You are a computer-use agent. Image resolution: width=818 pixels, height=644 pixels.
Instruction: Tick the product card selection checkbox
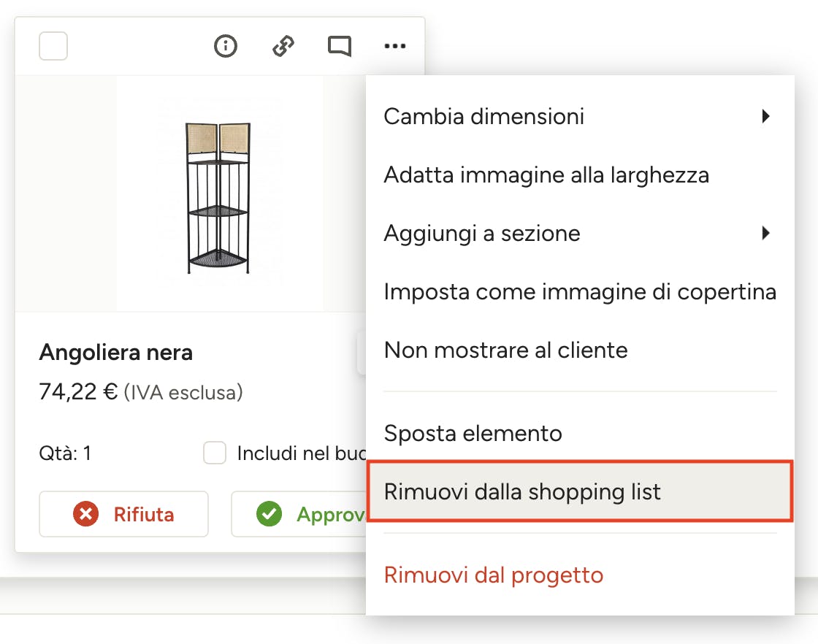tap(53, 46)
